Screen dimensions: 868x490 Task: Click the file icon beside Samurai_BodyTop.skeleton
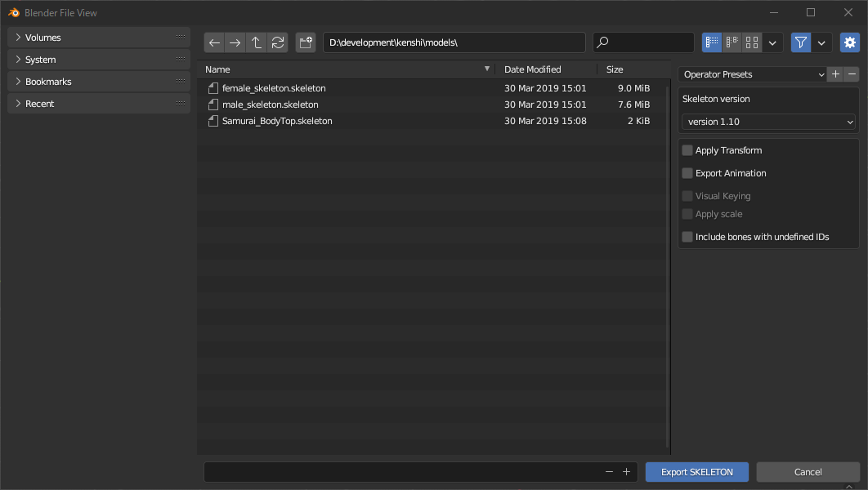pos(213,121)
